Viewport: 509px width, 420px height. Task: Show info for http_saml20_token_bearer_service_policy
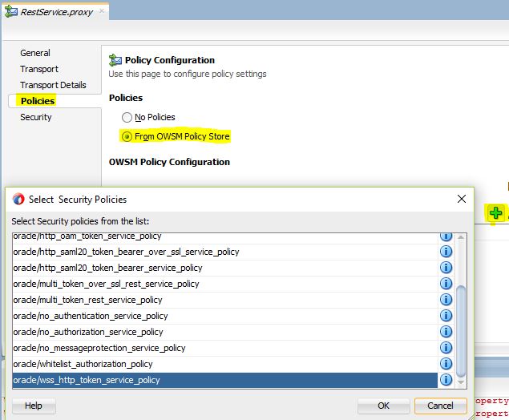446,268
